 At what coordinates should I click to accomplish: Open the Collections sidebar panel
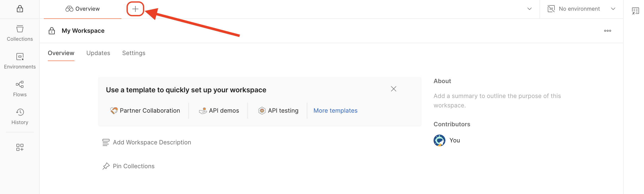[x=19, y=32]
